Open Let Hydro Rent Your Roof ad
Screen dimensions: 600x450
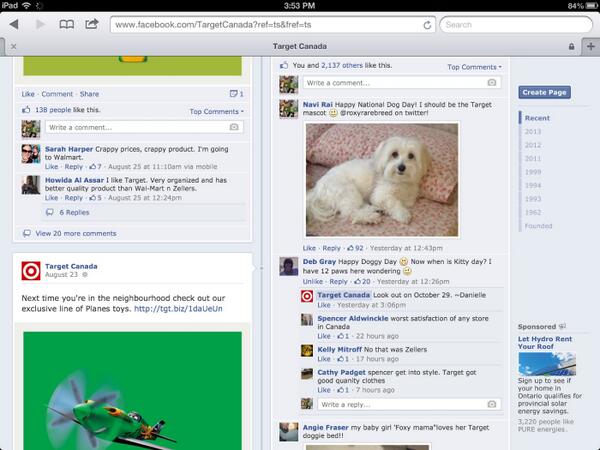pos(545,342)
